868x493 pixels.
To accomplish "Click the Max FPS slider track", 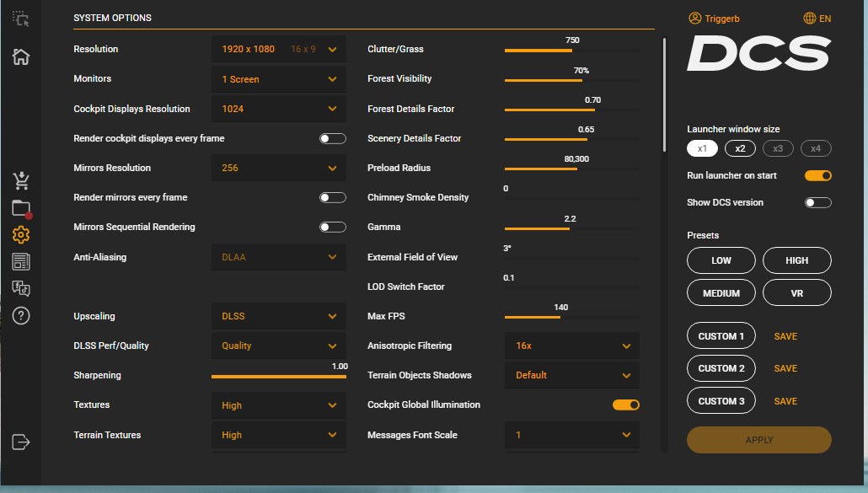I will pyautogui.click(x=572, y=317).
